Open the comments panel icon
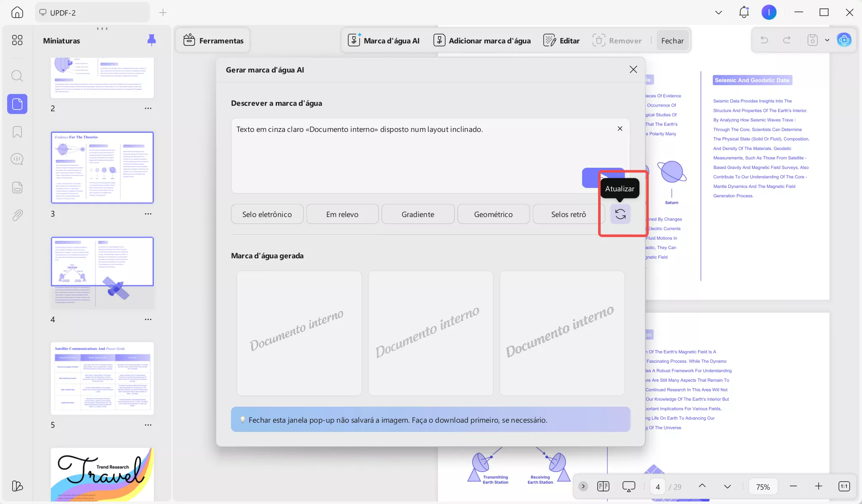 (17, 159)
